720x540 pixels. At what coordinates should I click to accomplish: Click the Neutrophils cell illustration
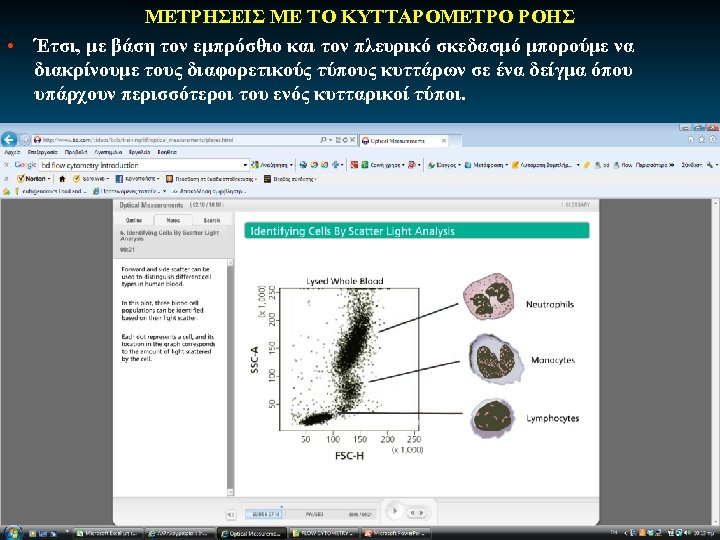(489, 297)
